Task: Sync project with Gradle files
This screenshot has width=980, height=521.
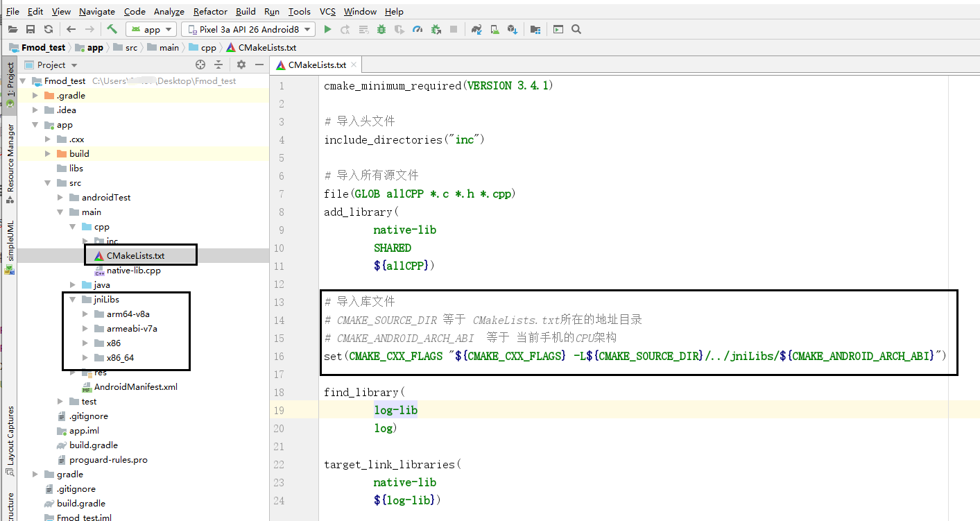Action: (476, 29)
